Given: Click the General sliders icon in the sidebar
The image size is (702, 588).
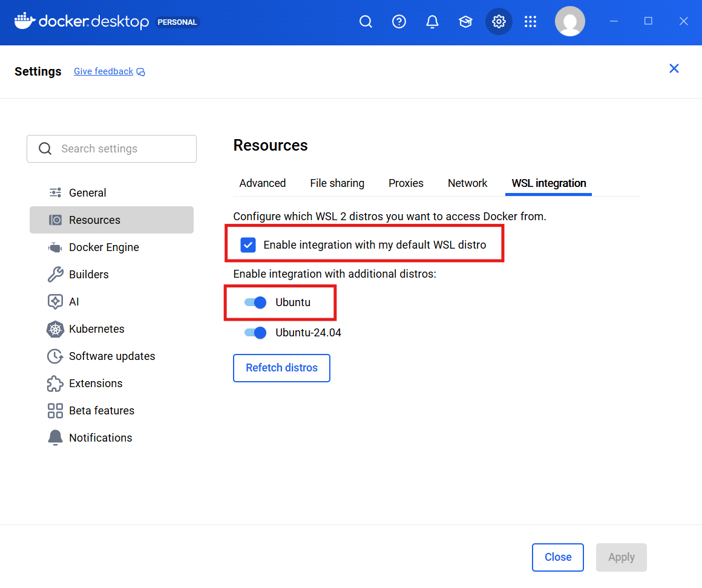Looking at the screenshot, I should coord(55,193).
